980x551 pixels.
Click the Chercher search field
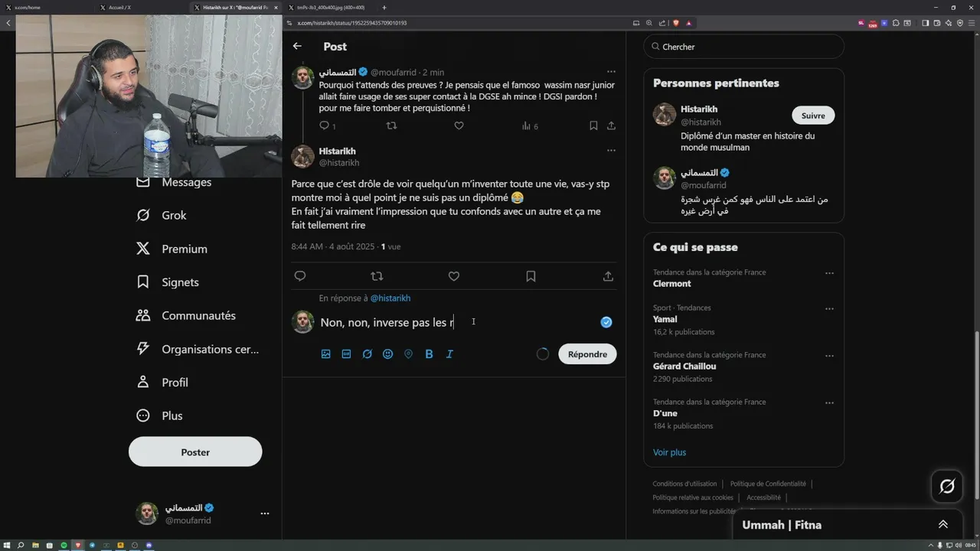click(x=743, y=47)
